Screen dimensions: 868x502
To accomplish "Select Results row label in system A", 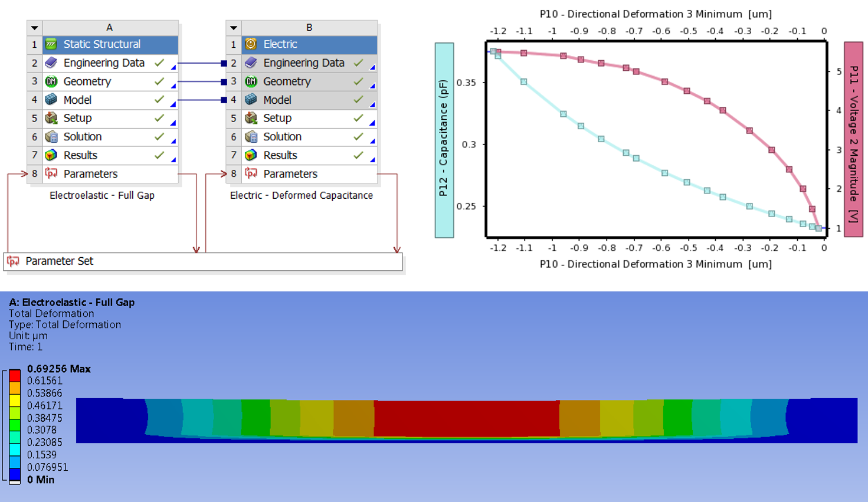I will coord(80,155).
